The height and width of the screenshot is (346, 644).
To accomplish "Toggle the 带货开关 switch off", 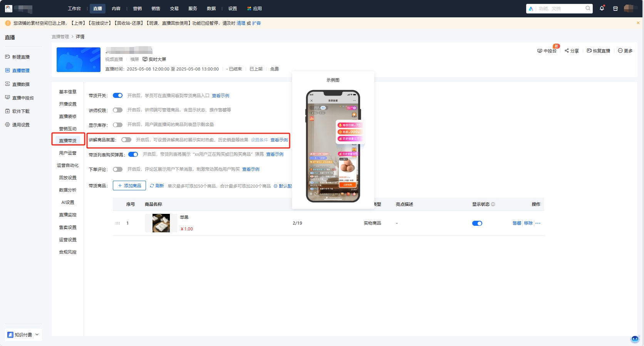I will [x=117, y=96].
